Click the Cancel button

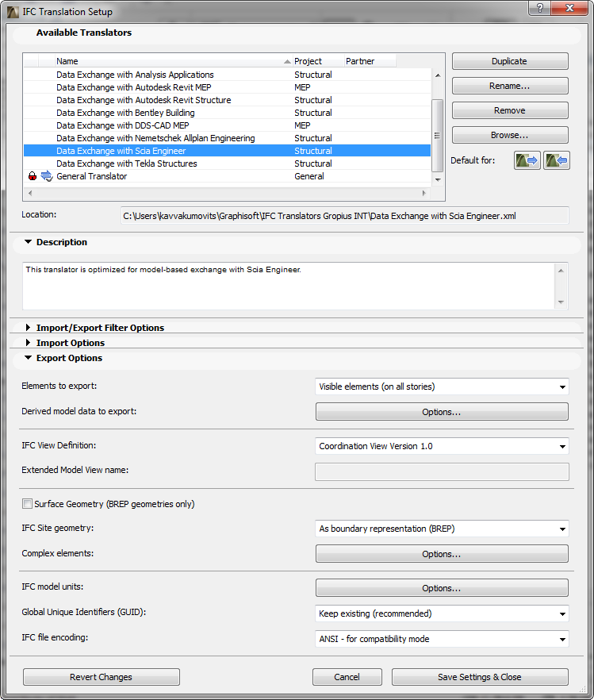tap(347, 677)
